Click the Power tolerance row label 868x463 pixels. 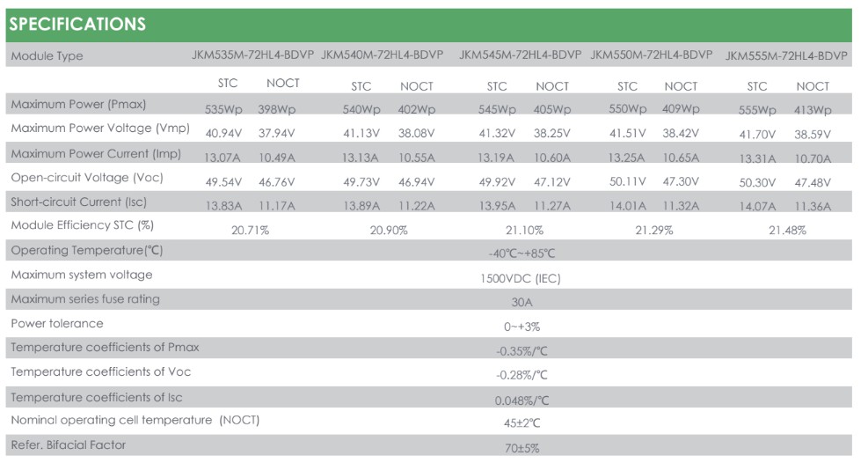[x=57, y=323]
